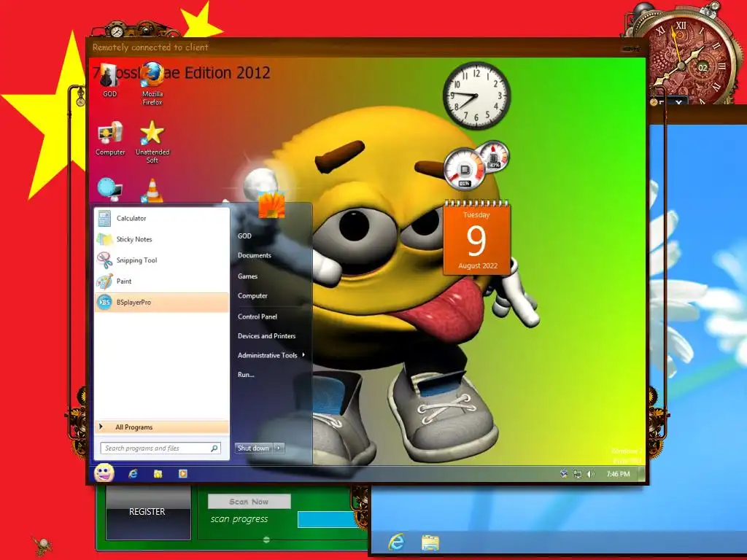
Task: Click the Remotely connected to client title
Action: pyautogui.click(x=150, y=47)
